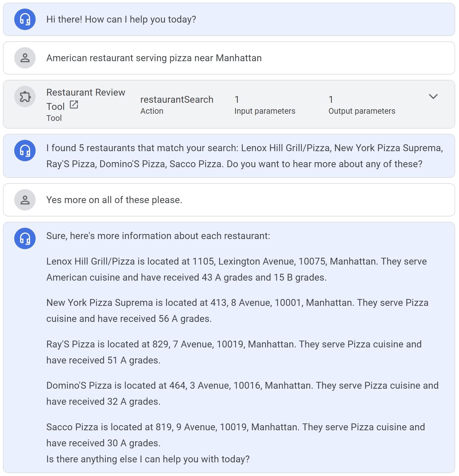459x476 pixels.
Task: Click agent icon beside "Sure, here's more information"
Action: (25, 238)
